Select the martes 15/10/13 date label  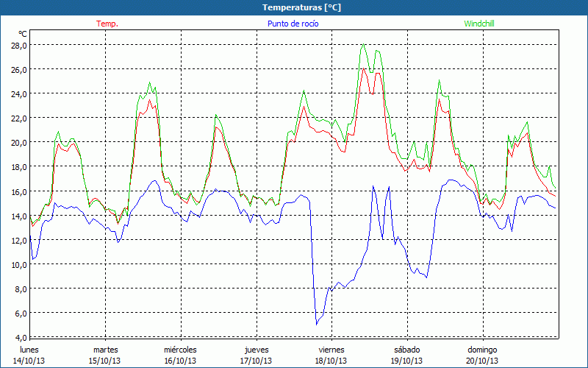pyautogui.click(x=105, y=355)
